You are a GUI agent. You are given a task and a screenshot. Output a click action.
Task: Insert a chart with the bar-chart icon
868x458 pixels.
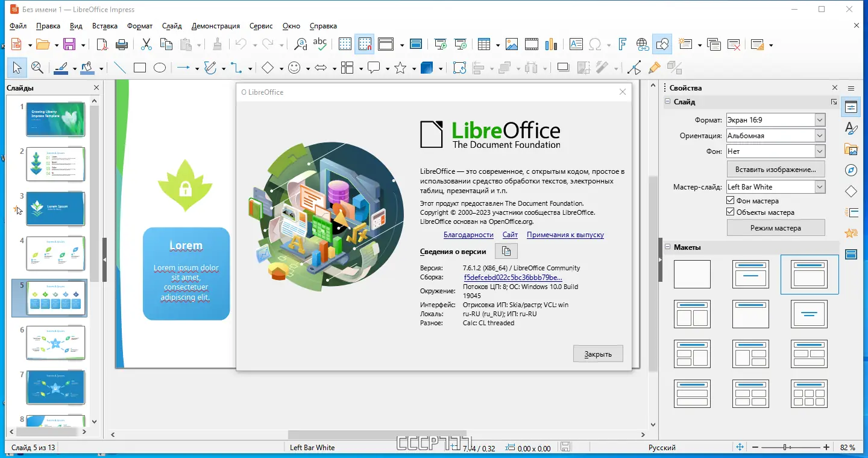550,44
